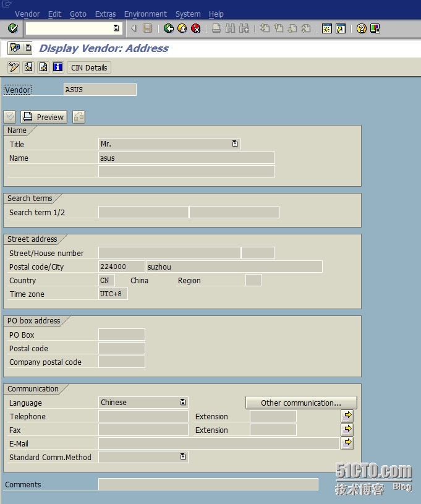The width and height of the screenshot is (421, 504).
Task: Click the collapse arrow icon left of Preview
Action: (x=10, y=117)
